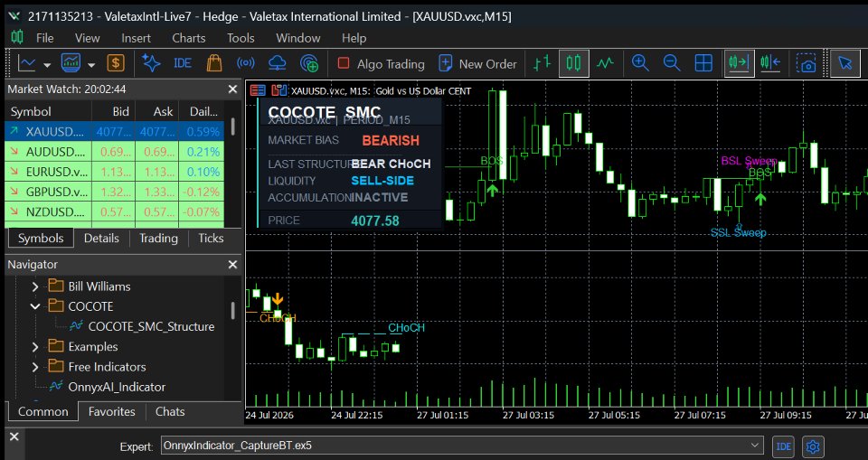Open expert settings gear icon
Image resolution: width=868 pixels, height=460 pixels.
point(813,446)
